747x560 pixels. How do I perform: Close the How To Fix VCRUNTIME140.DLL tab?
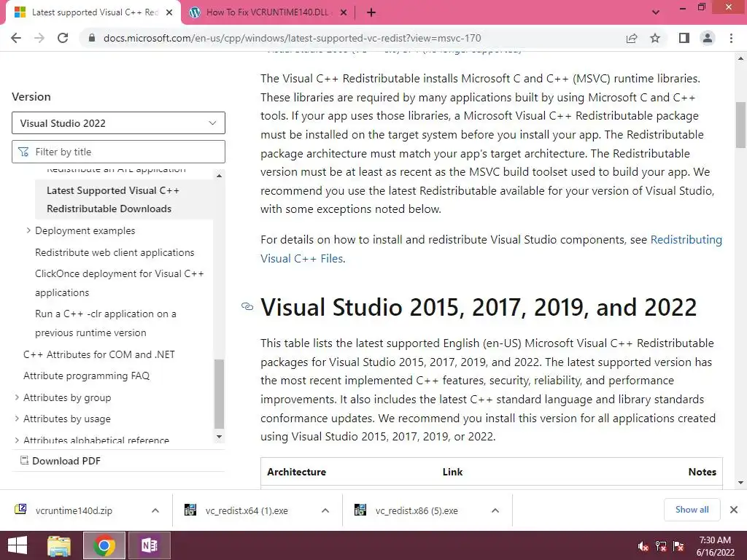click(x=343, y=13)
